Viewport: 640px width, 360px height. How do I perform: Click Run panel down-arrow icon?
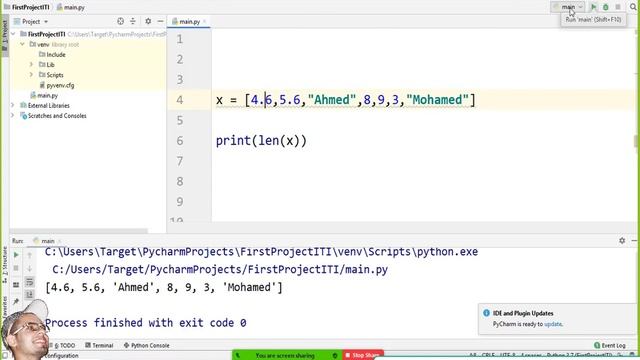tap(29, 269)
